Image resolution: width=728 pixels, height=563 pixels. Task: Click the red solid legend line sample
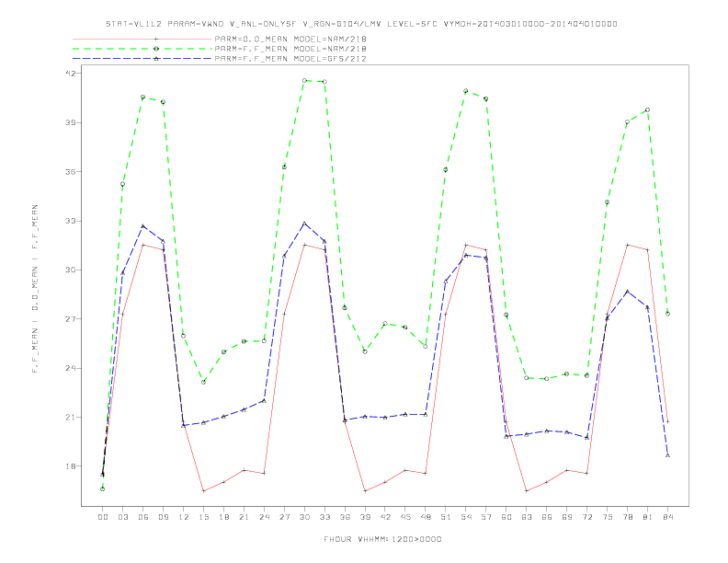pos(142,39)
